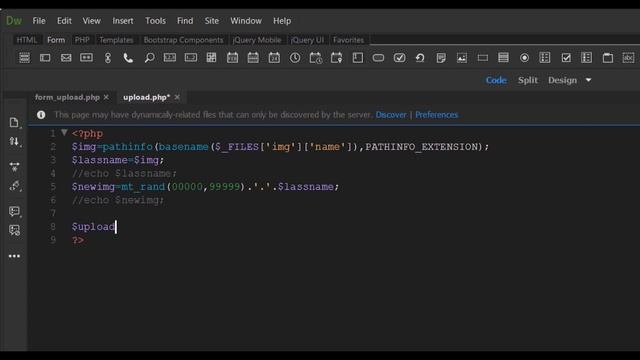Viewport: 640px width, 360px height.
Task: Insert an Email field icon
Action: coord(66,58)
